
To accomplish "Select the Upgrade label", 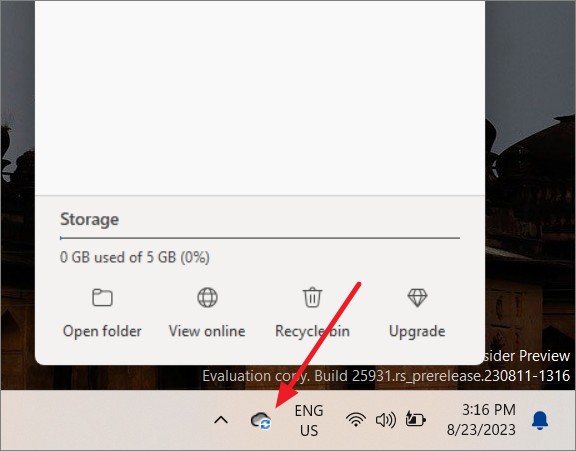I will 417,332.
